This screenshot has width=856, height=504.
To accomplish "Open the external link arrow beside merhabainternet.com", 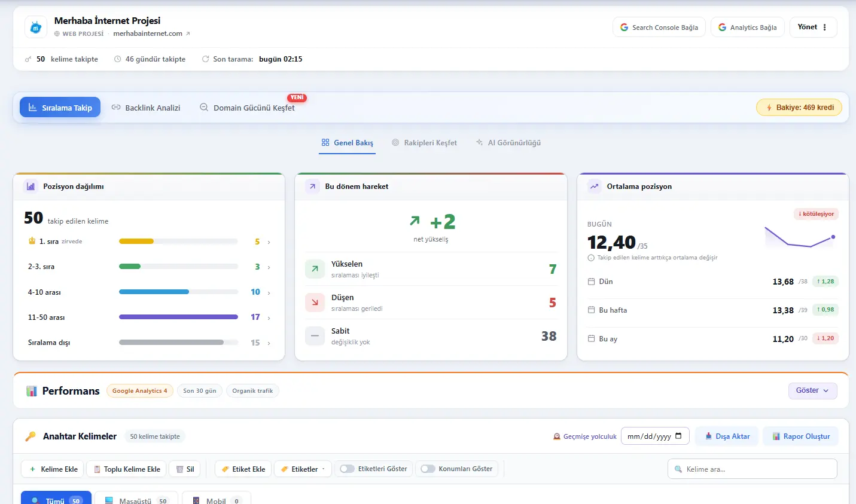I will click(188, 33).
